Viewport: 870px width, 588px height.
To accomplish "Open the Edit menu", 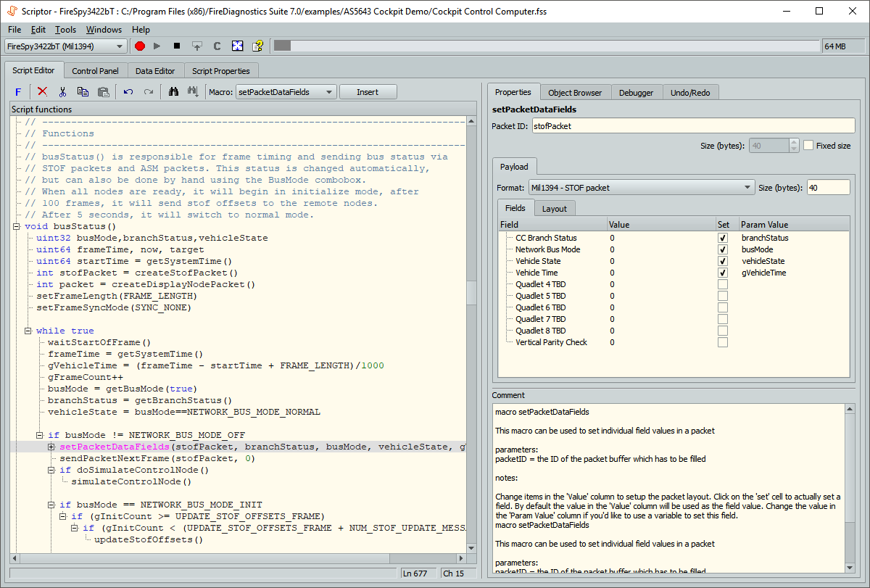I will click(38, 30).
